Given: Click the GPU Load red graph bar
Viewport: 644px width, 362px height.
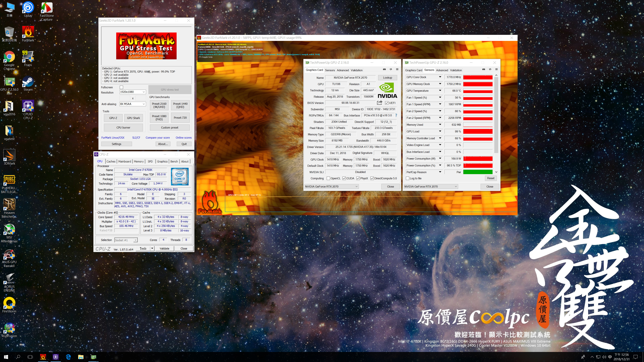Looking at the screenshot, I should coord(478,131).
